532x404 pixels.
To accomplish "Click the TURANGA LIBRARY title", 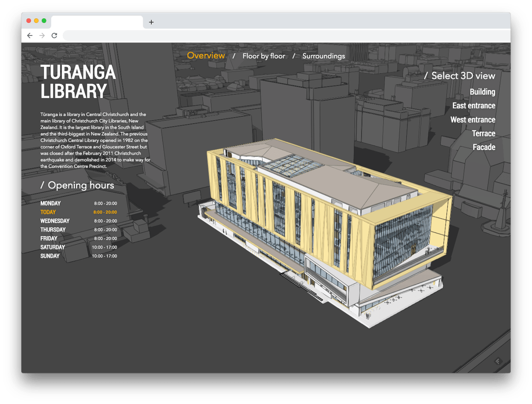I will (78, 82).
